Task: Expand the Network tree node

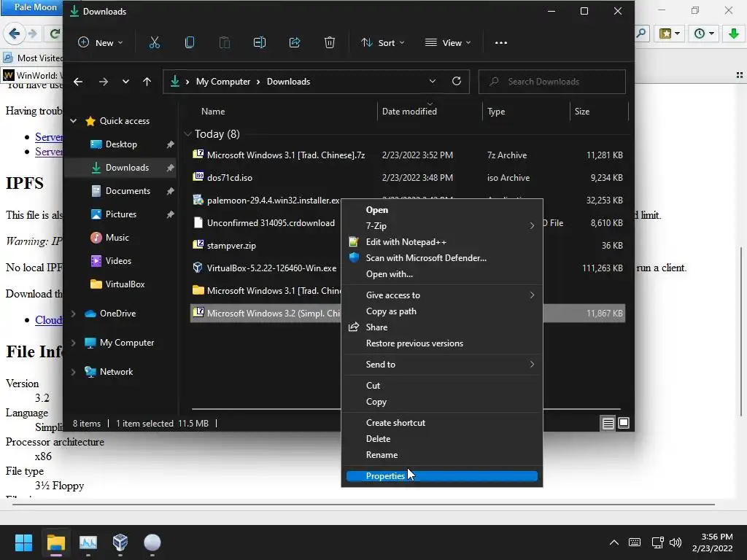Action: tap(74, 372)
